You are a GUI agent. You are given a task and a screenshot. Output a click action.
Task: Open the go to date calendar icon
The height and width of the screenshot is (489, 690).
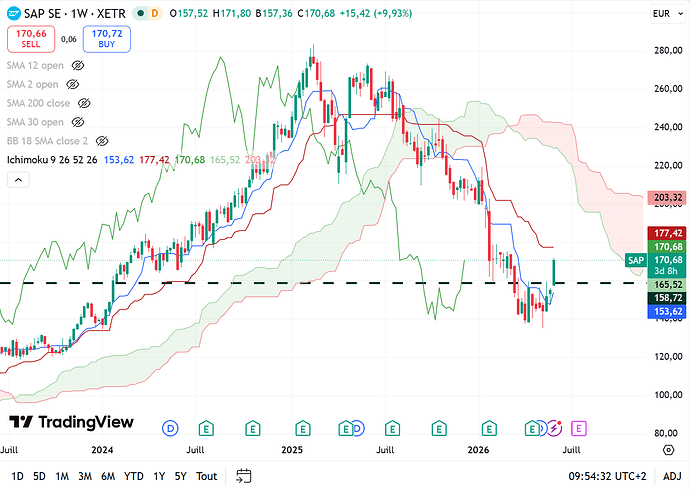(244, 476)
